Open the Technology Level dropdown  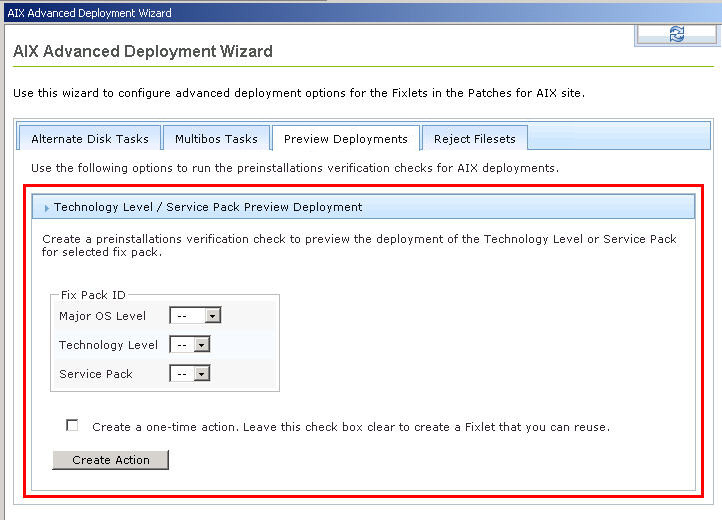pos(190,345)
